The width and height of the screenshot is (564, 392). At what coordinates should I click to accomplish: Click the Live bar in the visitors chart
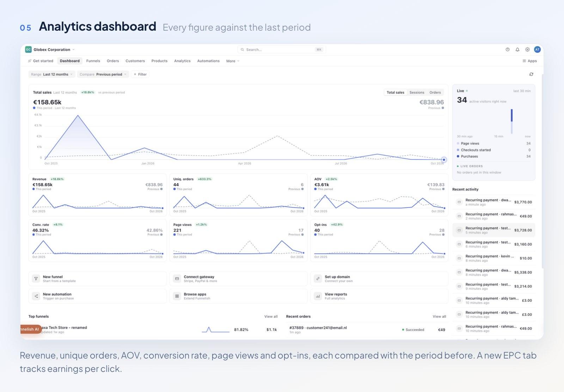pyautogui.click(x=511, y=121)
